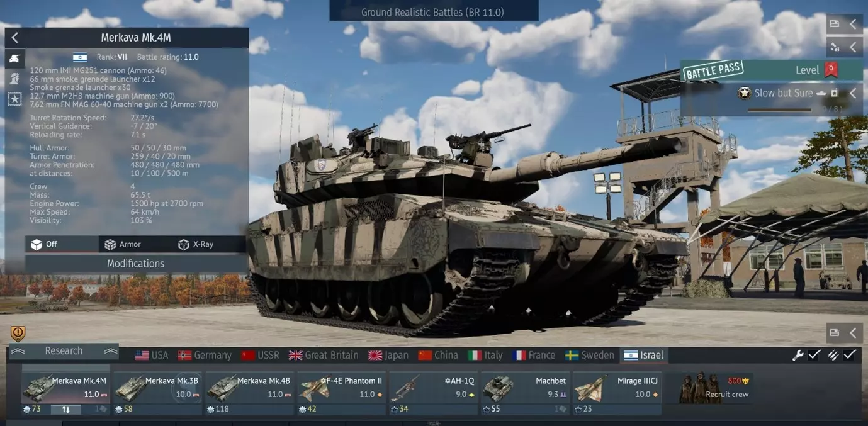Image resolution: width=868 pixels, height=426 pixels.
Task: Open the news panel icon at top right
Action: click(835, 24)
